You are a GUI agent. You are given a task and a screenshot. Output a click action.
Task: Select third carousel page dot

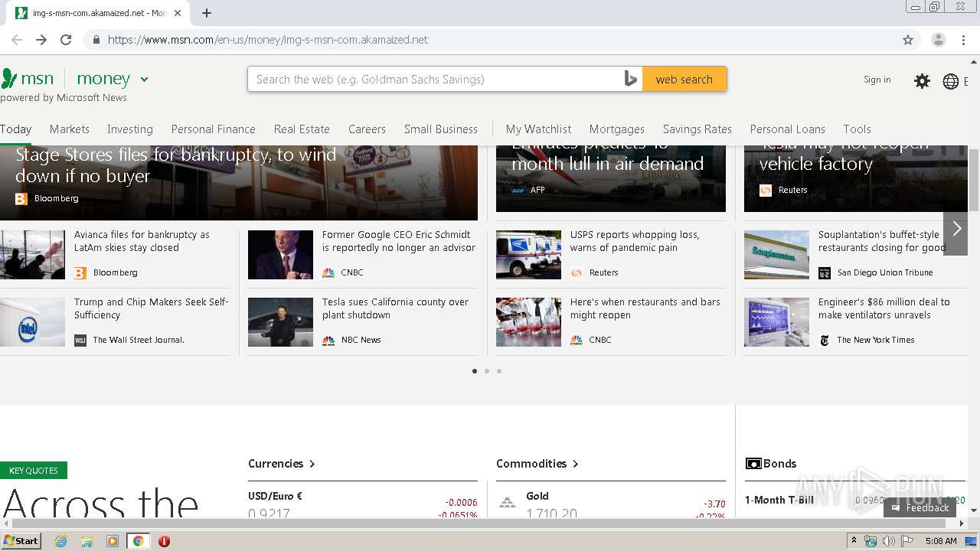pyautogui.click(x=499, y=371)
